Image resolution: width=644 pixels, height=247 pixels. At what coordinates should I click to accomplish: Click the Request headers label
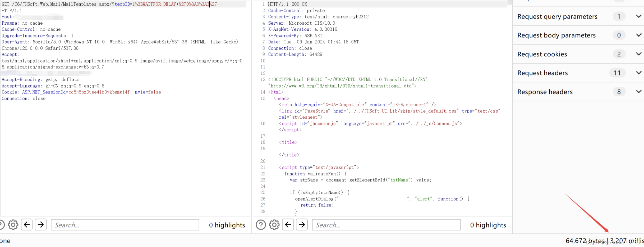pos(542,73)
